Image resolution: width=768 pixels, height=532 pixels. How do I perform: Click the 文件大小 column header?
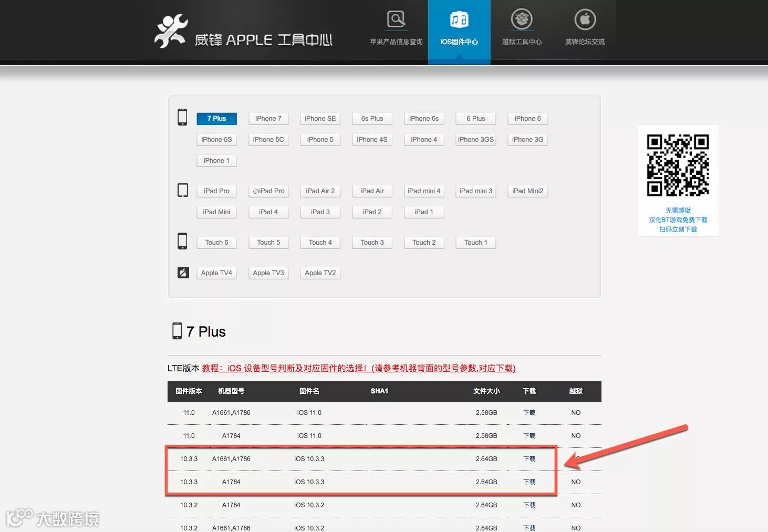pos(486,391)
